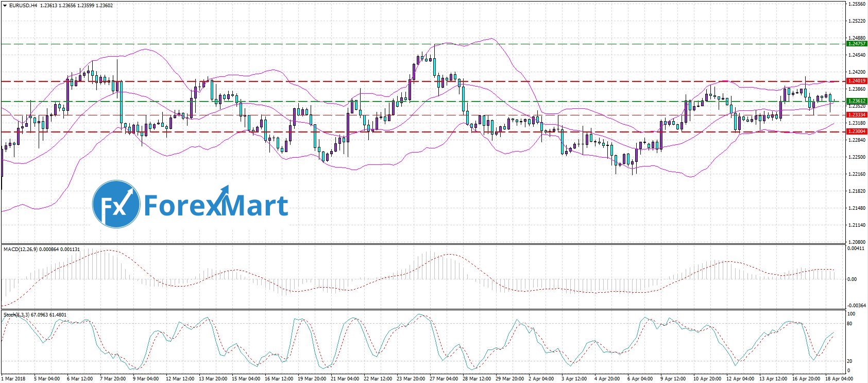Click the 27 Mar 04:00 time label

click(444, 379)
